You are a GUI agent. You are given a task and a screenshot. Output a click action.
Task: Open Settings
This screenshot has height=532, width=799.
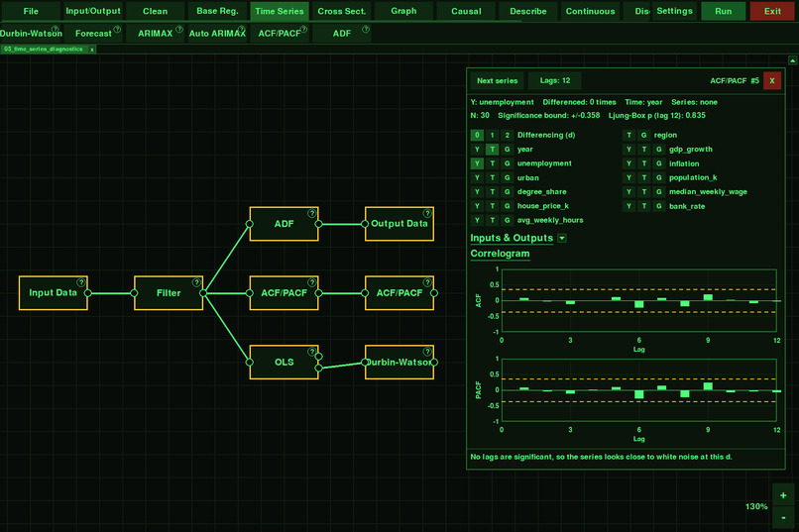point(674,11)
